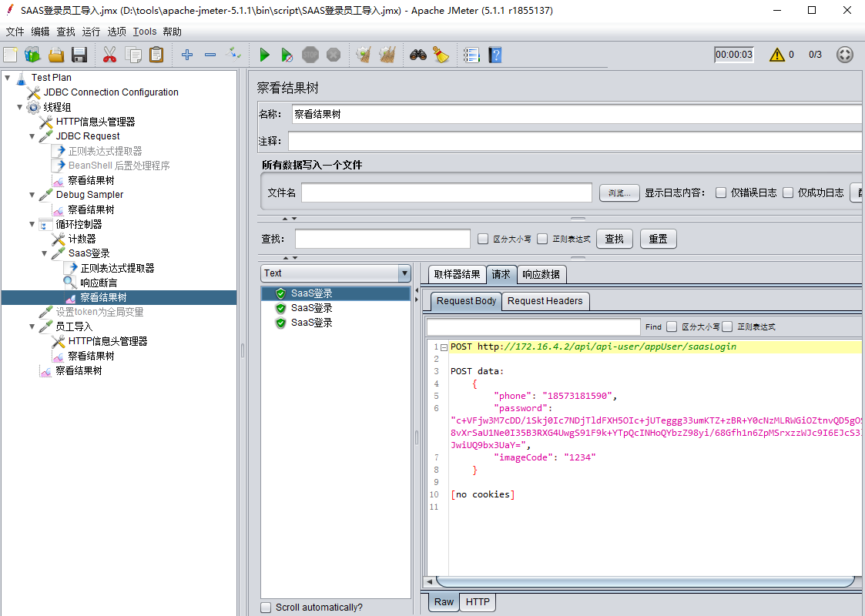Start test without pauses icon

[287, 55]
